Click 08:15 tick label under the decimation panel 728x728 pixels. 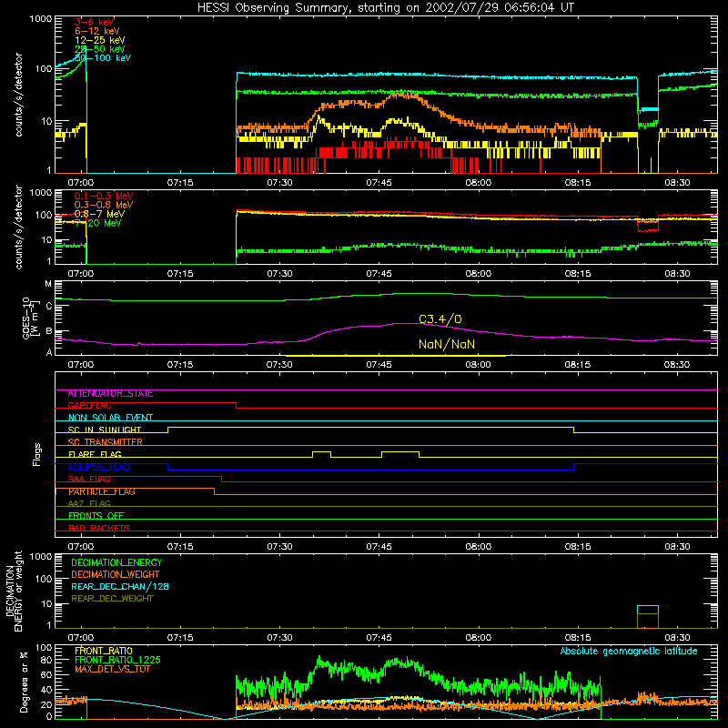pos(578,638)
